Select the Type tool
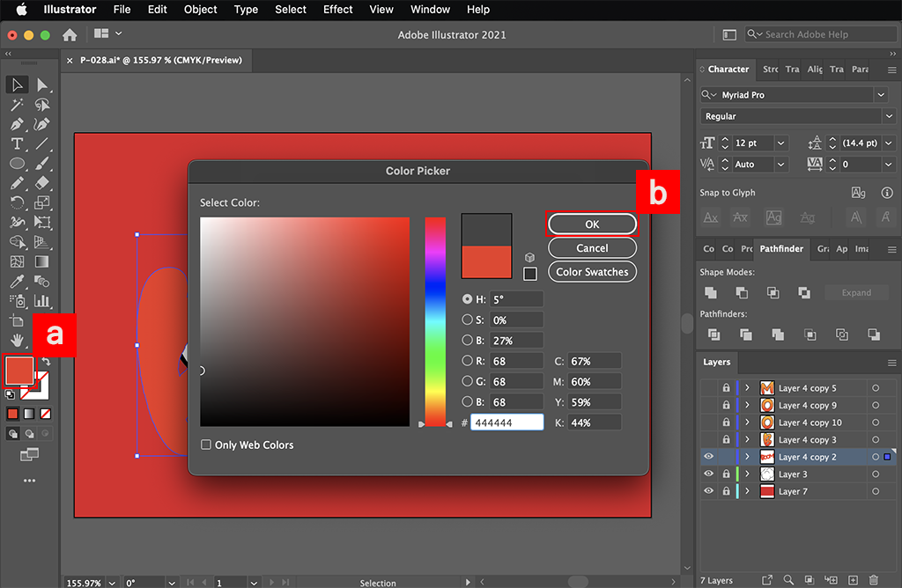 click(18, 143)
